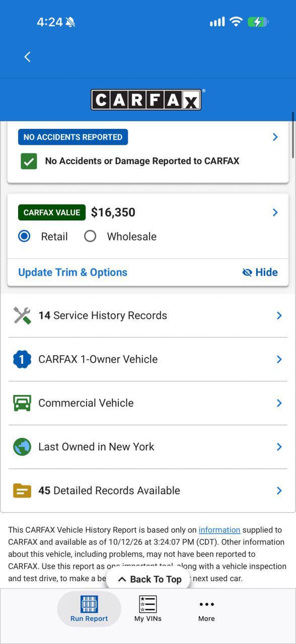This screenshot has height=644, width=296.
Task: Switch to the My VINs tab
Action: coord(148,609)
